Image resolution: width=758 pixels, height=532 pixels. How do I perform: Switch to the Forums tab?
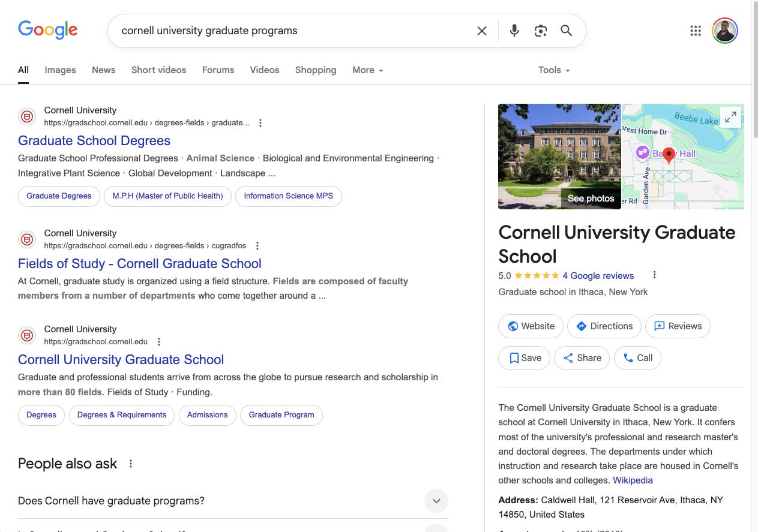[x=218, y=70]
